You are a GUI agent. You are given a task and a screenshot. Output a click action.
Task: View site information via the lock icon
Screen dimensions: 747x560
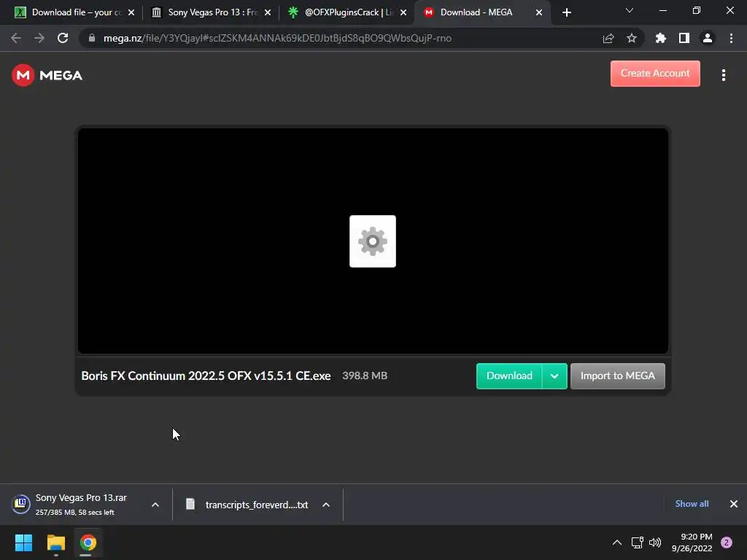point(93,38)
